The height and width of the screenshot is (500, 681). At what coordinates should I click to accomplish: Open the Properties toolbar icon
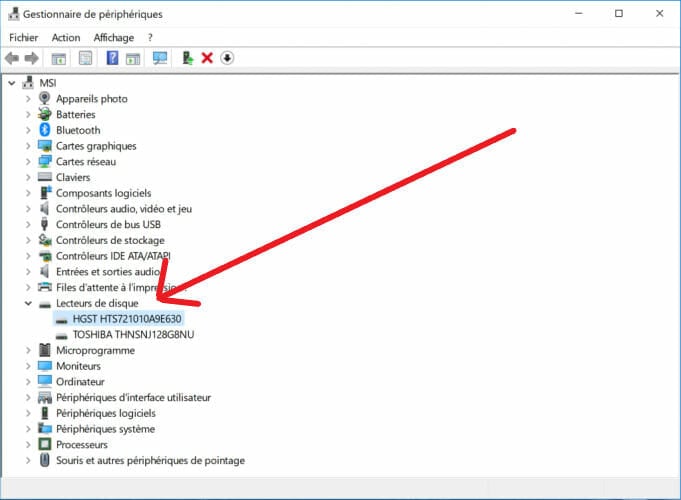86,58
